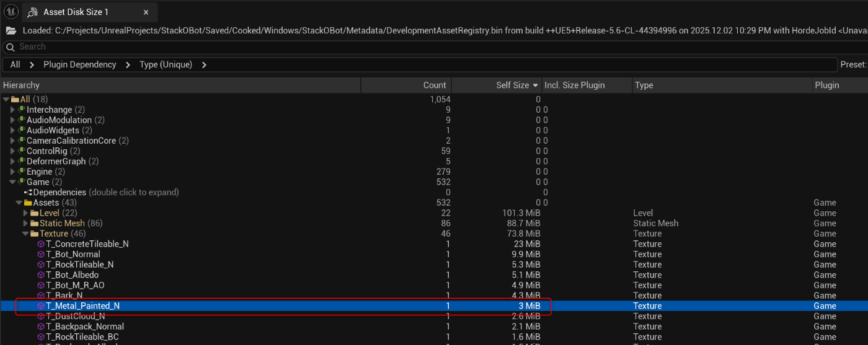
Task: Sort by the Self Size column header
Action: click(496, 85)
